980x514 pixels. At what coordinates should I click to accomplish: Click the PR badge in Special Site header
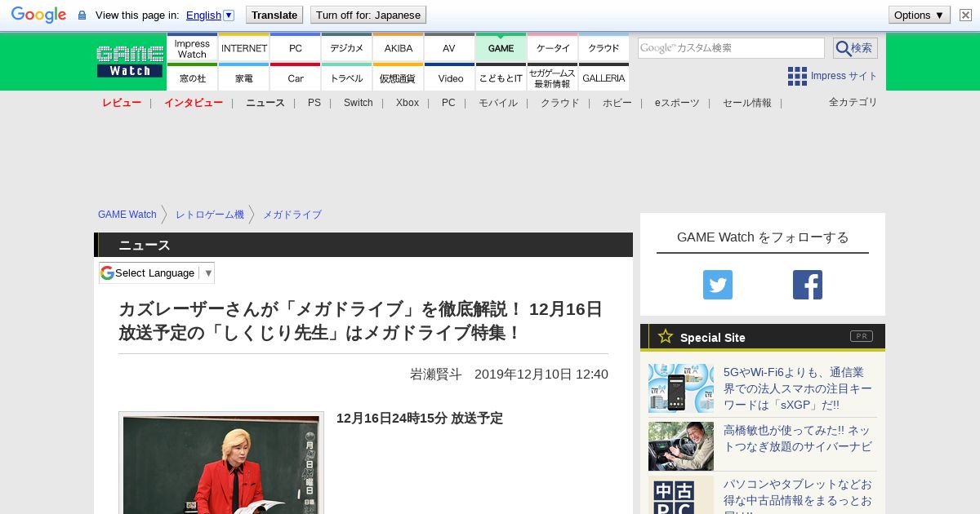click(862, 336)
